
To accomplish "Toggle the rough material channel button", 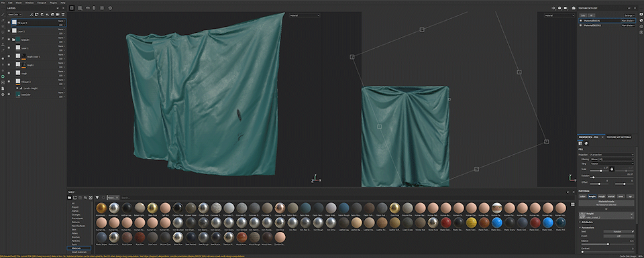I will [x=602, y=196].
